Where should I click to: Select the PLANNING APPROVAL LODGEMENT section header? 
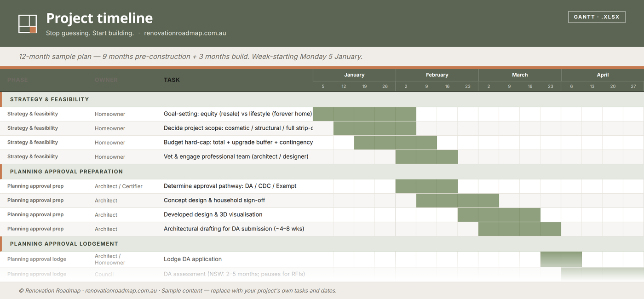click(322, 244)
